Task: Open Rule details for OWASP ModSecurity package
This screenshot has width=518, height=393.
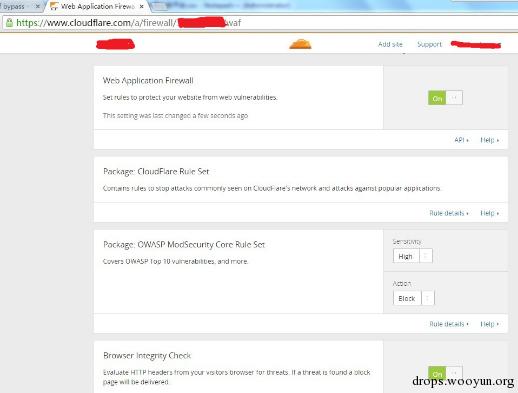Action: coord(449,324)
